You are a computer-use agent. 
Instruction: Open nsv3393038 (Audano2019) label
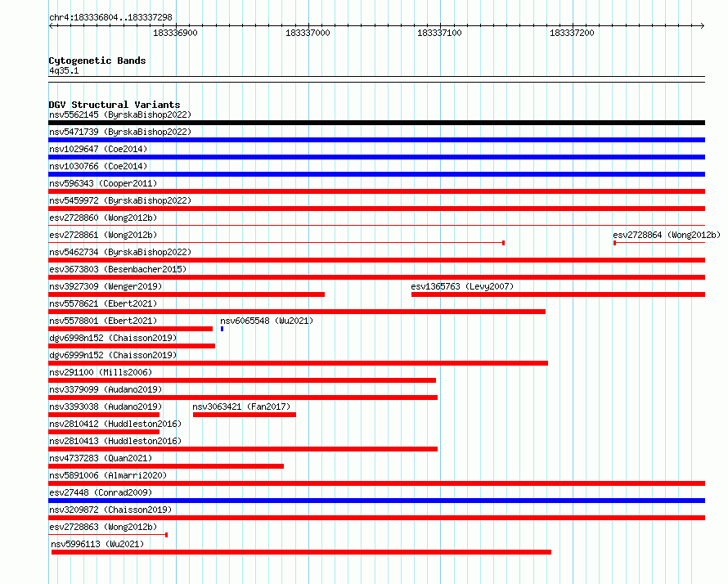[106, 407]
